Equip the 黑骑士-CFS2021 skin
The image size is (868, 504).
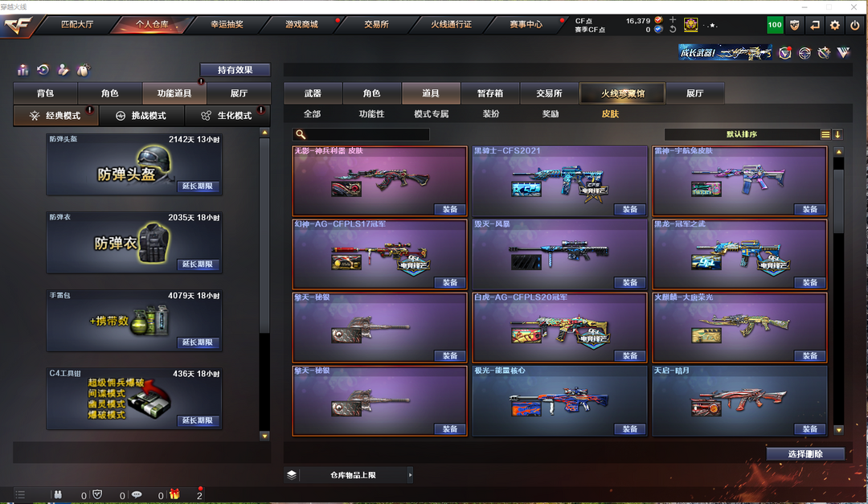point(630,209)
